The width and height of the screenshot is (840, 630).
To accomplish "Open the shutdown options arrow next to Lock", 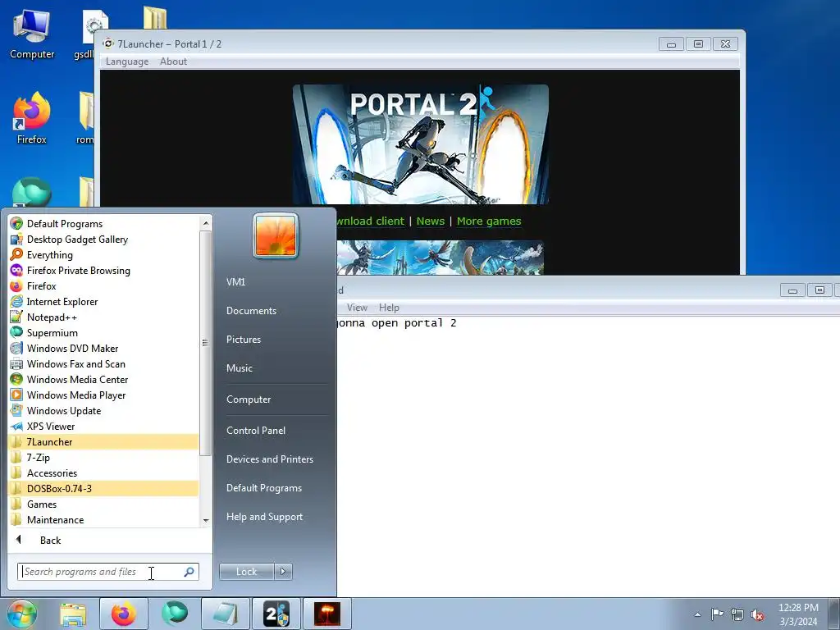I will [283, 572].
